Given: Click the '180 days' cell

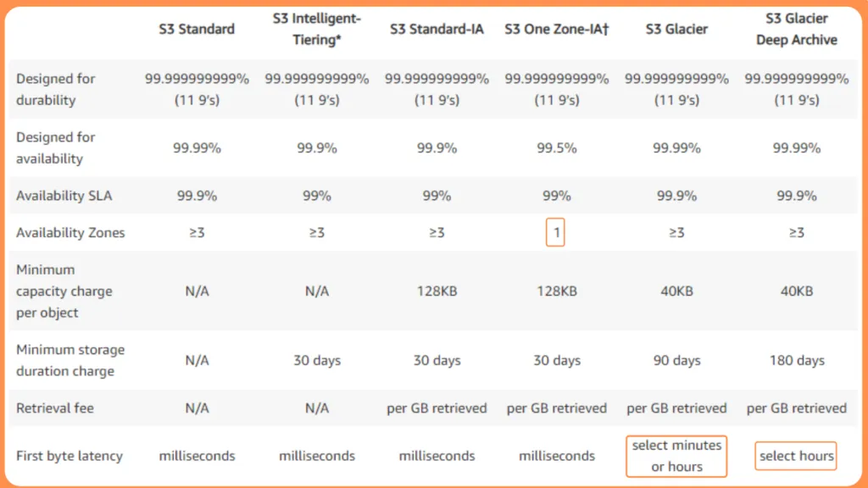Looking at the screenshot, I should click(797, 360).
